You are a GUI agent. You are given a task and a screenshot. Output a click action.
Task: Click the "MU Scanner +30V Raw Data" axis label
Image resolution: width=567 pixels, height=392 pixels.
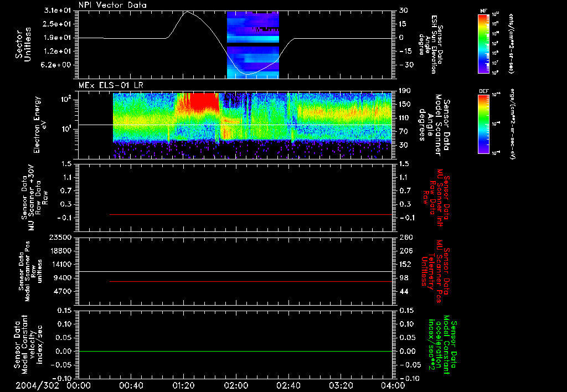35,198
